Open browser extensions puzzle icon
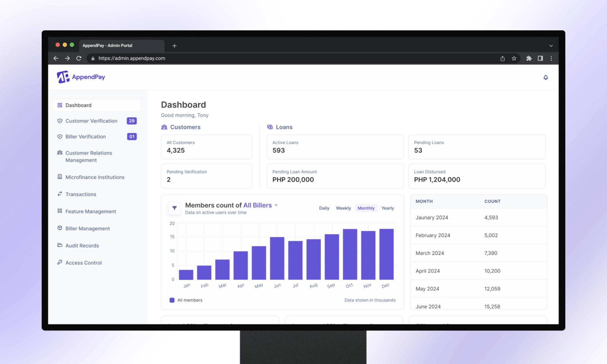This screenshot has width=607, height=364. coord(529,58)
